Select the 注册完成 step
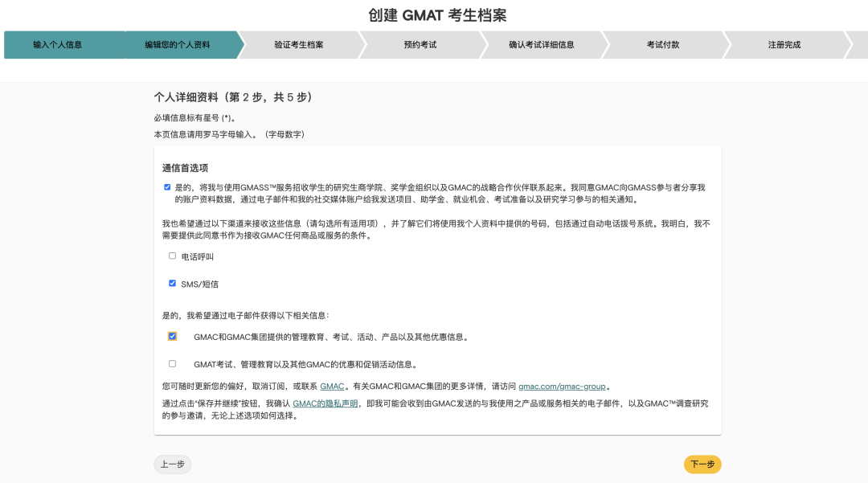The image size is (868, 483). click(x=784, y=45)
